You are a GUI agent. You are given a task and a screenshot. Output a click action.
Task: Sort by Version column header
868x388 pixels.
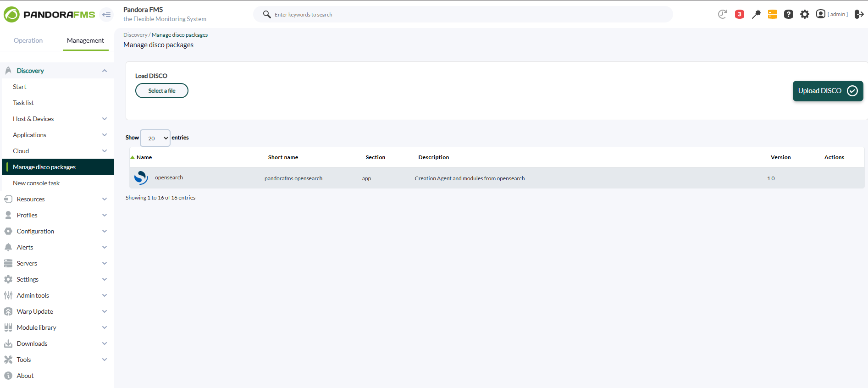click(x=780, y=157)
